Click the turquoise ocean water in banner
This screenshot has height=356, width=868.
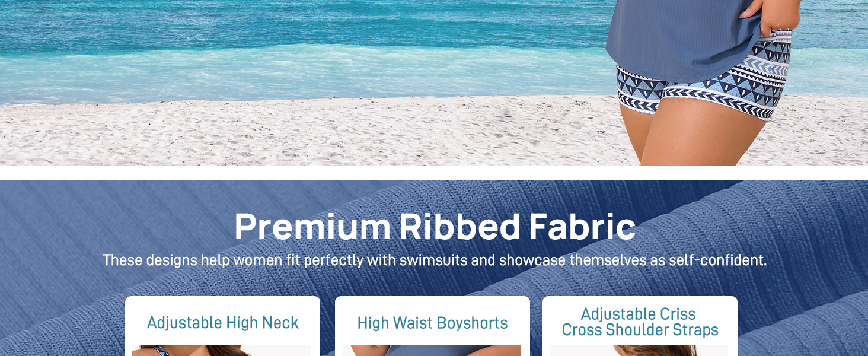click(x=296, y=47)
